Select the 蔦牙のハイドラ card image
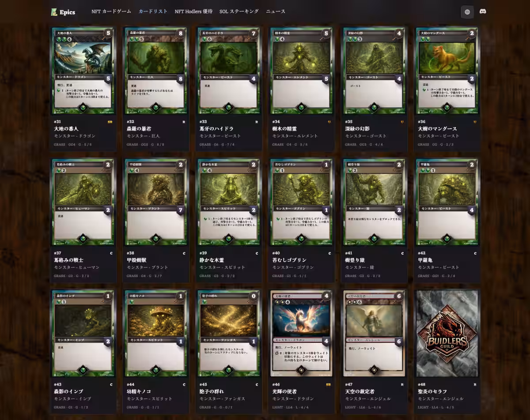Screen dimensions: 530x420 229,71
